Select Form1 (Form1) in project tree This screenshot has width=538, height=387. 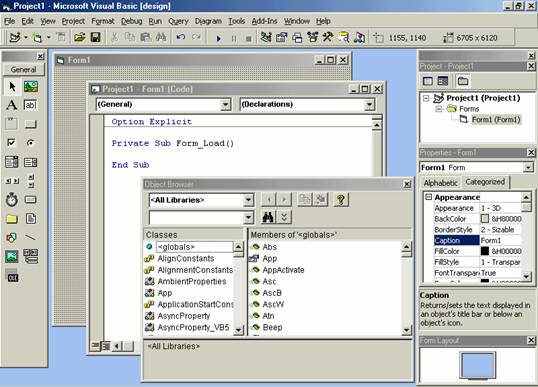[496, 119]
